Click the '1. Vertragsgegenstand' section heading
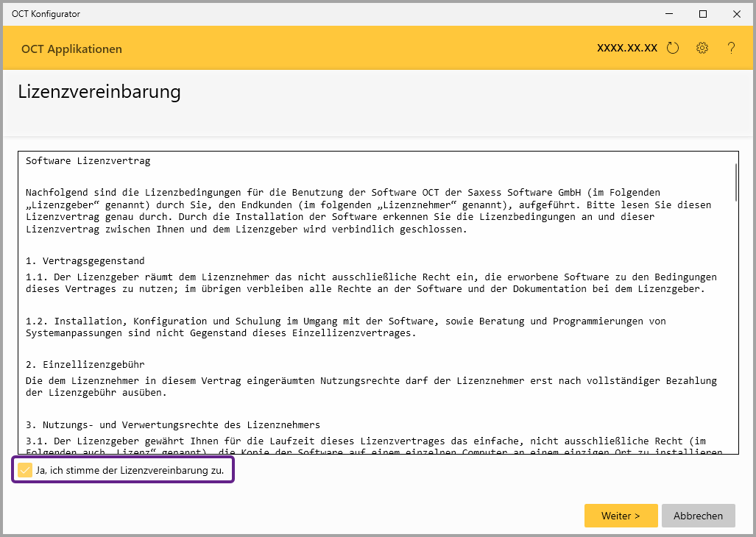756x537 pixels. tap(85, 261)
